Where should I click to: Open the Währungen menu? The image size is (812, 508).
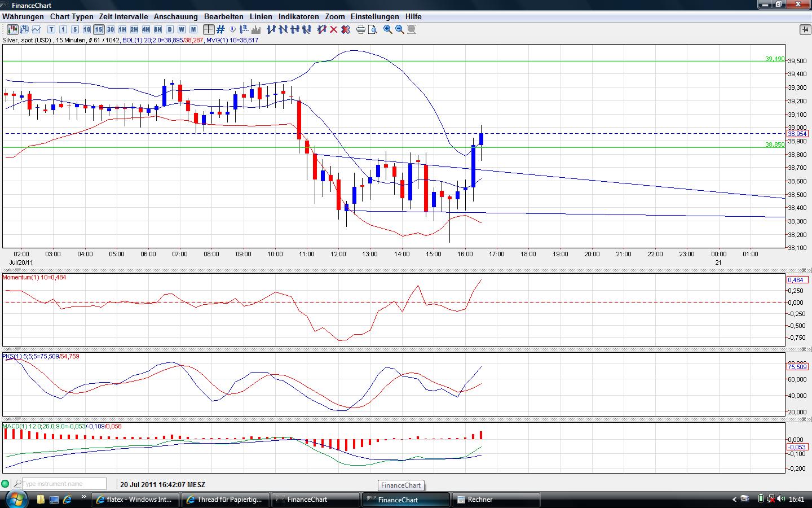point(23,17)
